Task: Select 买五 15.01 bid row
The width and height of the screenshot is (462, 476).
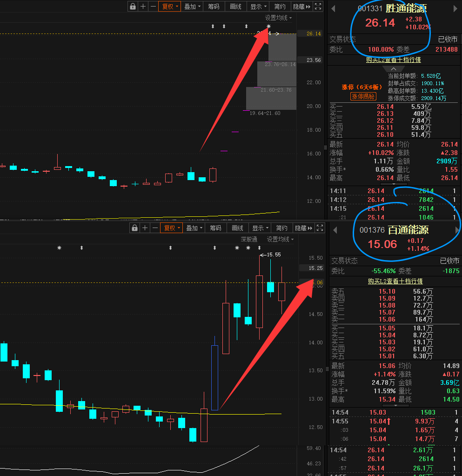Action: (395, 356)
